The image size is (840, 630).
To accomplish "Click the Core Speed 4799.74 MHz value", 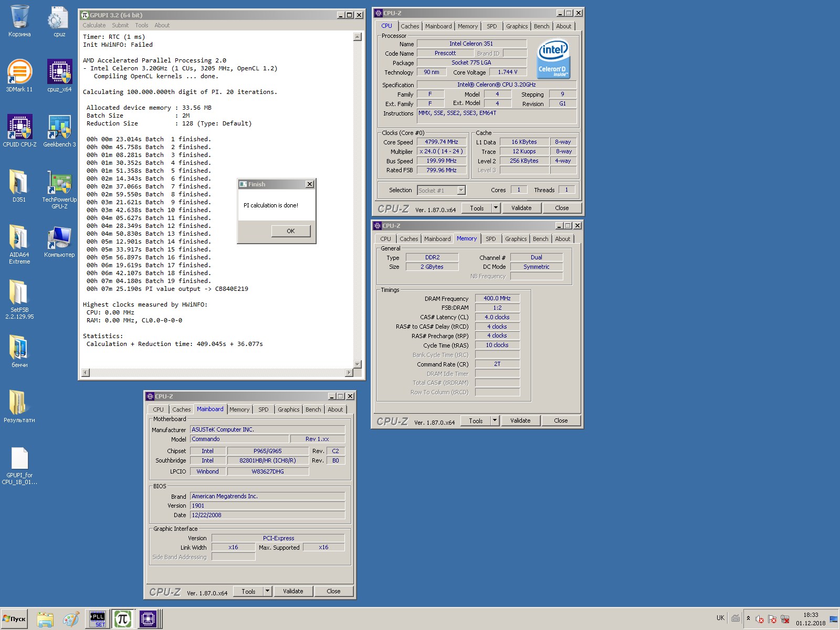I will click(442, 142).
